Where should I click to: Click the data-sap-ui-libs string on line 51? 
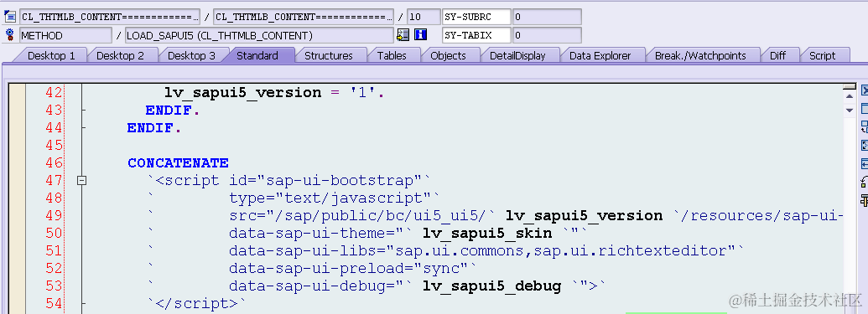point(487,251)
